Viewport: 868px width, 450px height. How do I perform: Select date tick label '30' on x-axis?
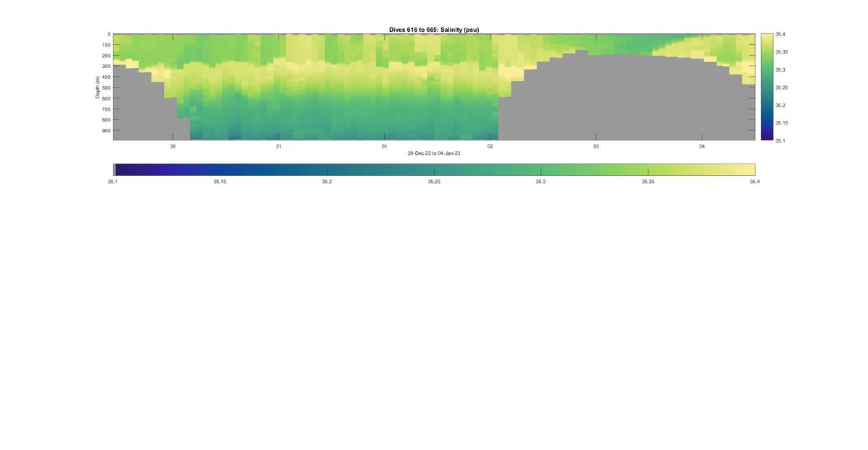(x=173, y=146)
